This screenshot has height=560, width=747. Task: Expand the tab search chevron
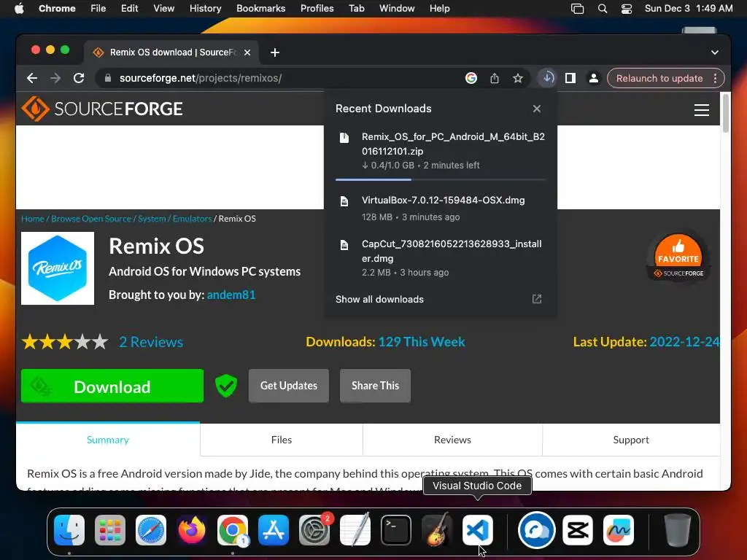(x=715, y=52)
